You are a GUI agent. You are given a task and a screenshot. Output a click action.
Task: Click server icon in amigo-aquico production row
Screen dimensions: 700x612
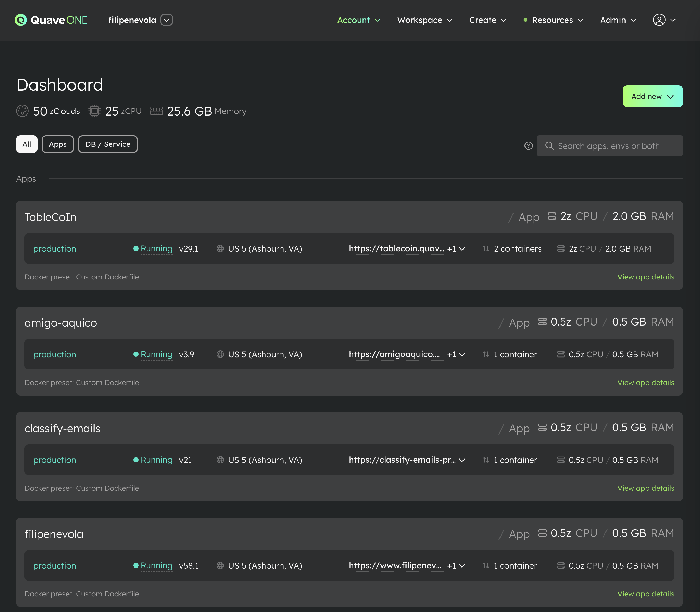(561, 354)
